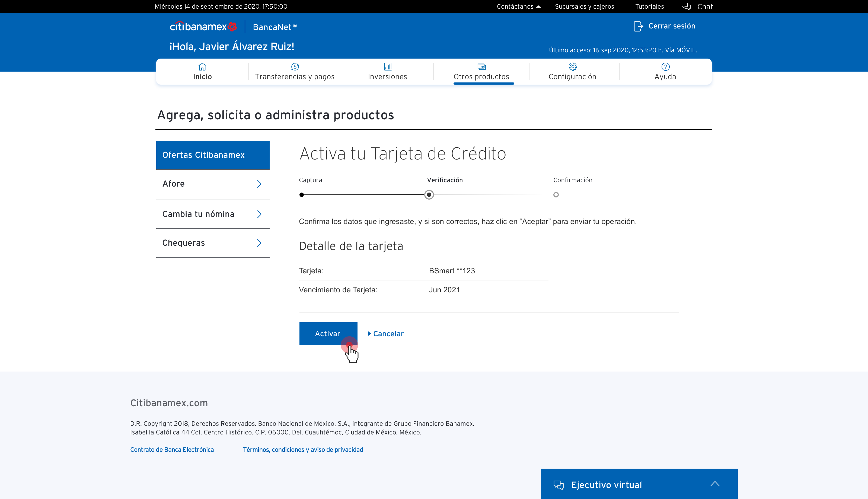The image size is (868, 499).
Task: Click the Contáctanos label
Action: [x=515, y=7]
